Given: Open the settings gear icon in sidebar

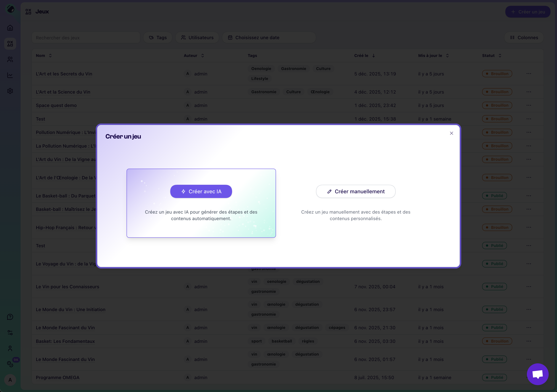Looking at the screenshot, I should click(10, 91).
